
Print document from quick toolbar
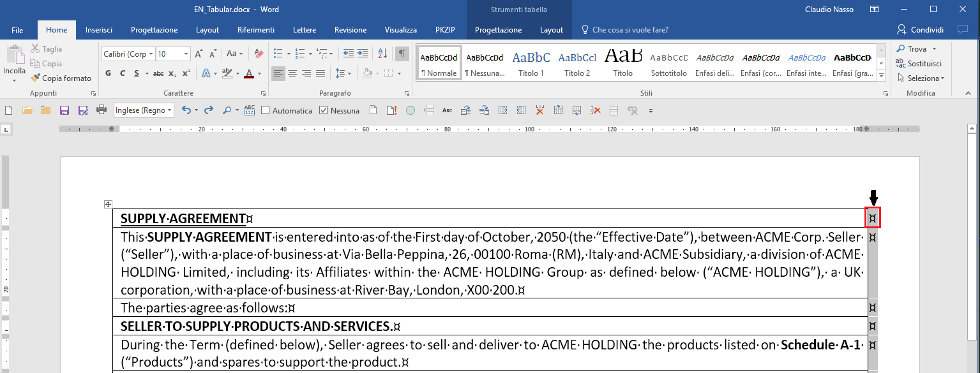[x=101, y=110]
